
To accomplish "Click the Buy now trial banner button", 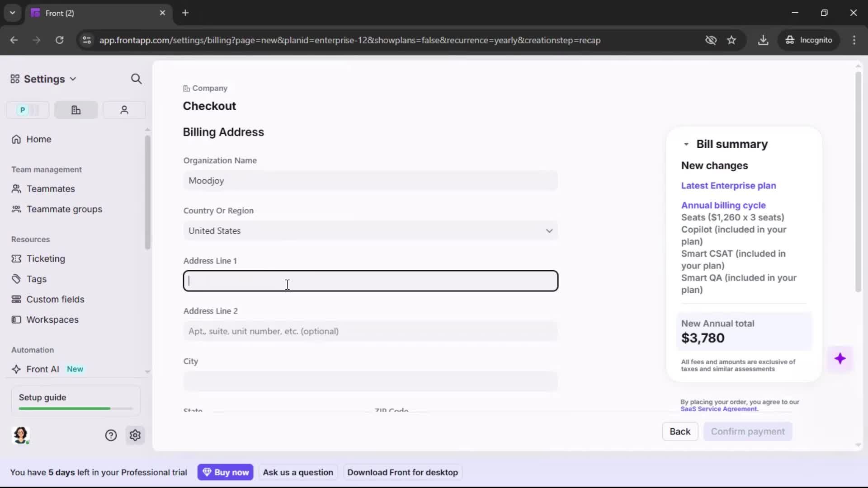I will (226, 472).
